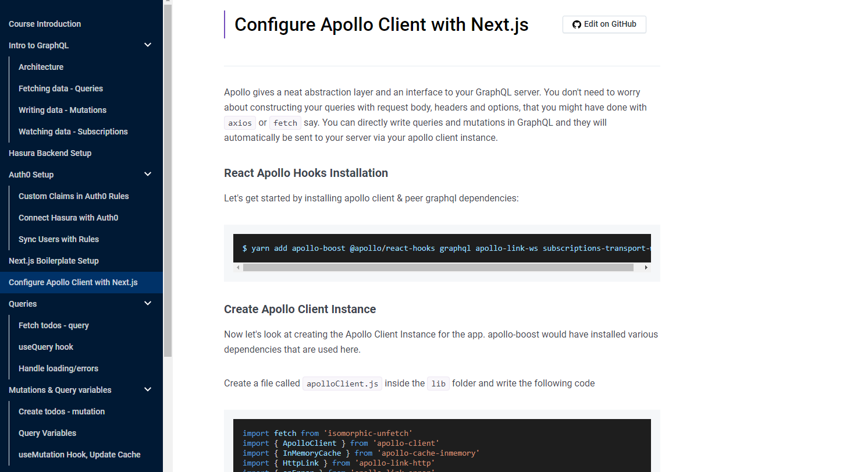Click the inline code 'axios'

[240, 123]
